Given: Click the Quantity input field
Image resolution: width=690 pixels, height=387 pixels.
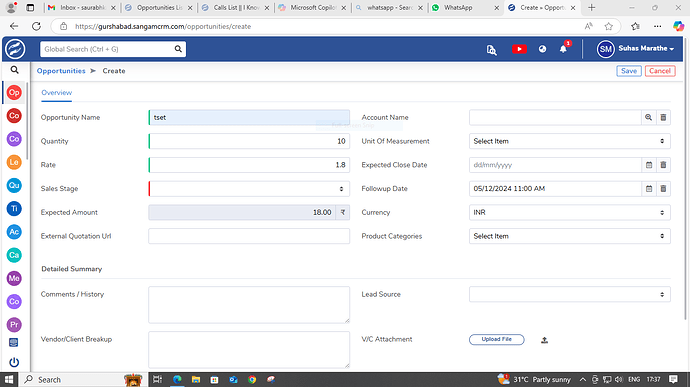Looking at the screenshot, I should (x=249, y=141).
